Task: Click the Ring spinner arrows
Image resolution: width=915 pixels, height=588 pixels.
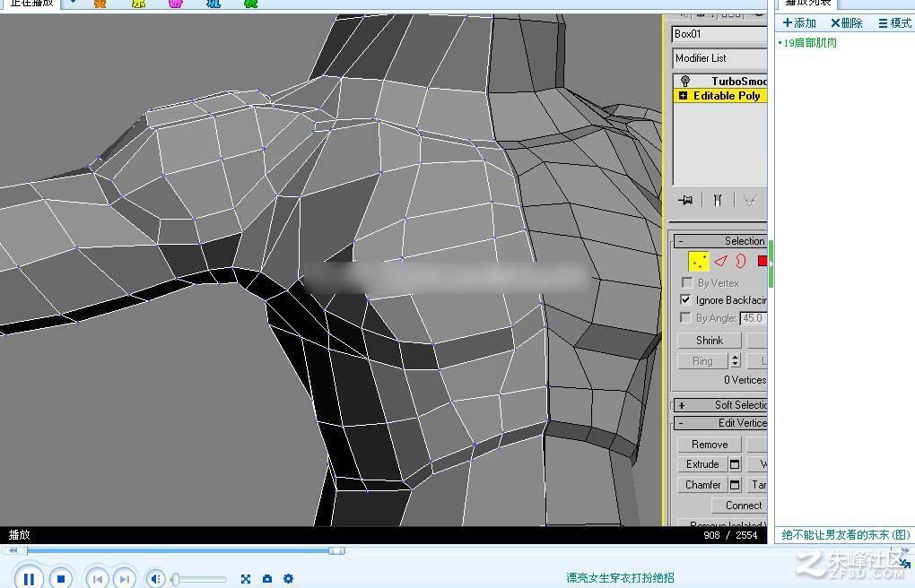Action: tap(736, 361)
